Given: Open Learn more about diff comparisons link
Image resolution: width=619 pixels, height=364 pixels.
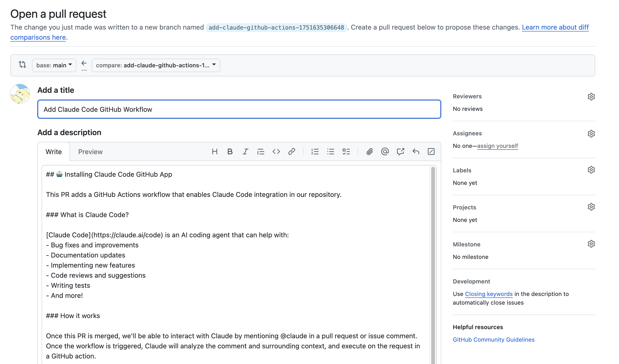Looking at the screenshot, I should (555, 27).
